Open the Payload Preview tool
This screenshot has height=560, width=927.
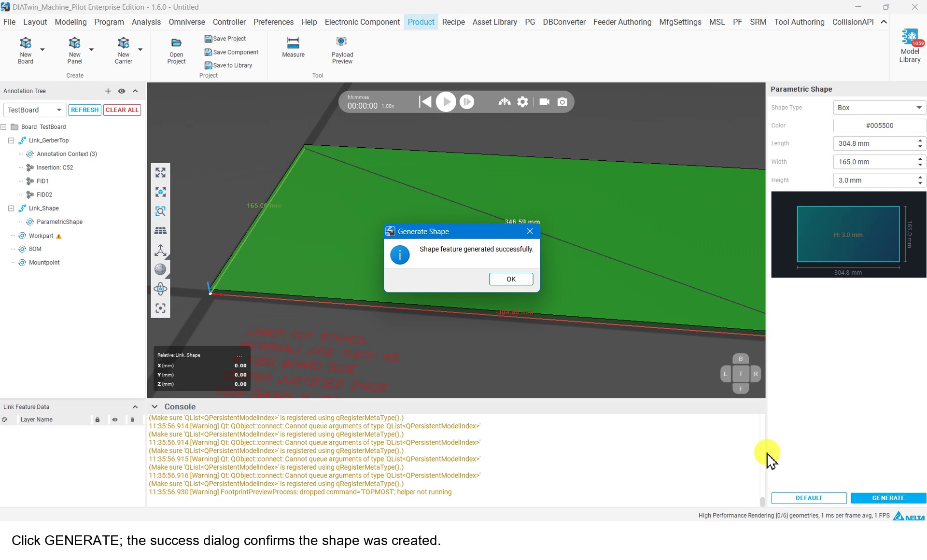pos(342,50)
